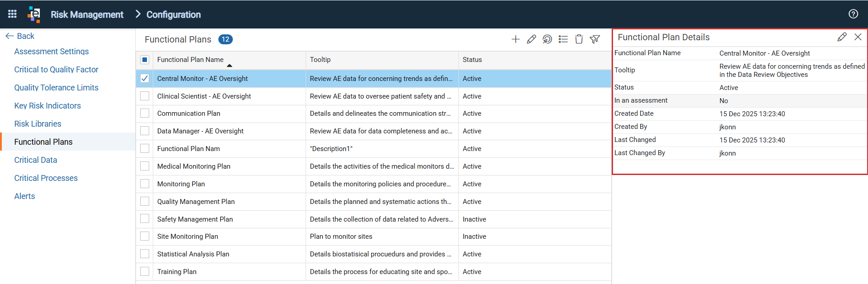Check Clinical Scientist - AE Oversight row

[x=145, y=96]
